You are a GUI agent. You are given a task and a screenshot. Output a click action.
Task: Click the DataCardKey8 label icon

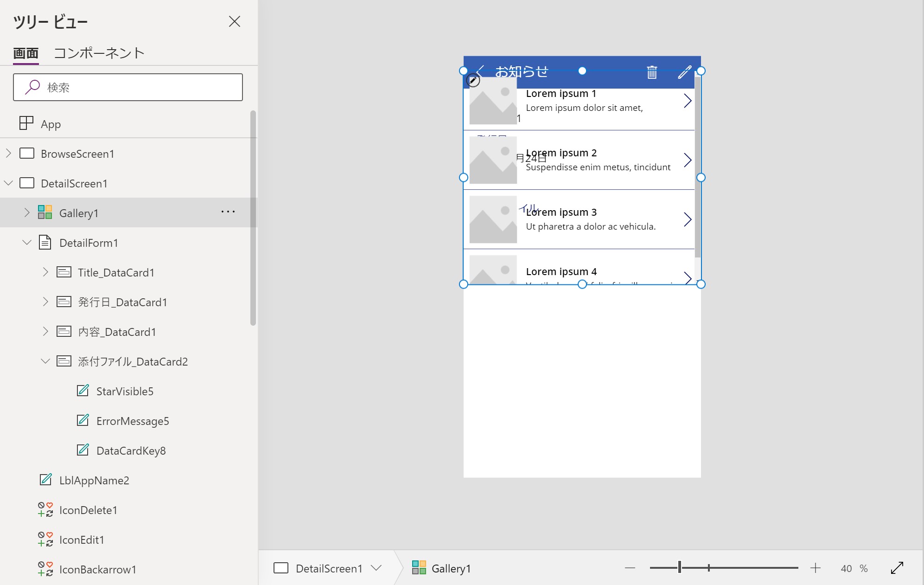pyautogui.click(x=83, y=450)
